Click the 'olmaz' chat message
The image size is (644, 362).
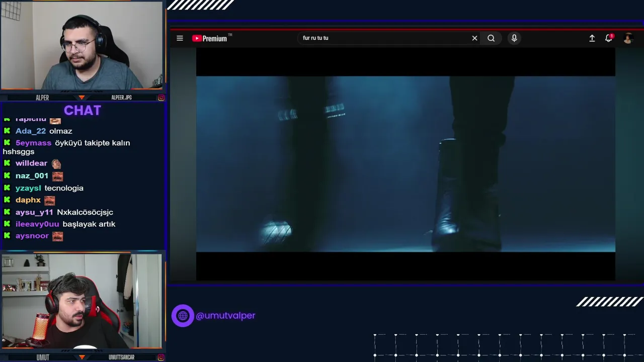61,131
